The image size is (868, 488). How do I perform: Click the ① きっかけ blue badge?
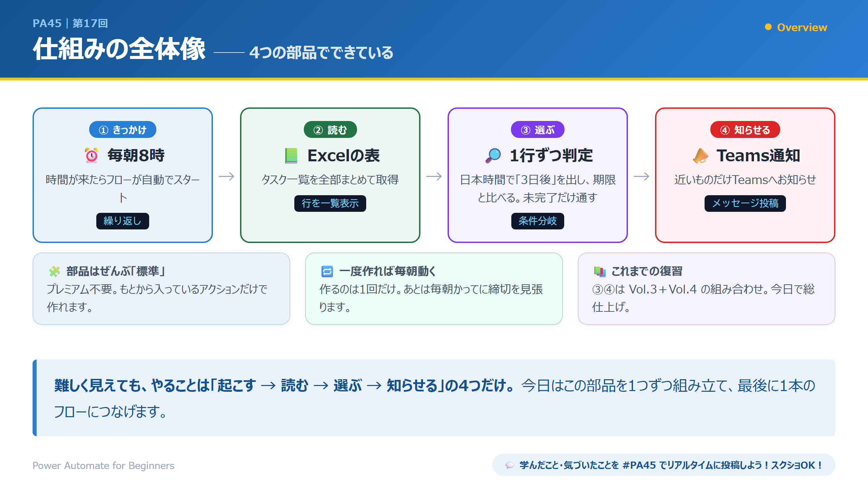pyautogui.click(x=123, y=129)
